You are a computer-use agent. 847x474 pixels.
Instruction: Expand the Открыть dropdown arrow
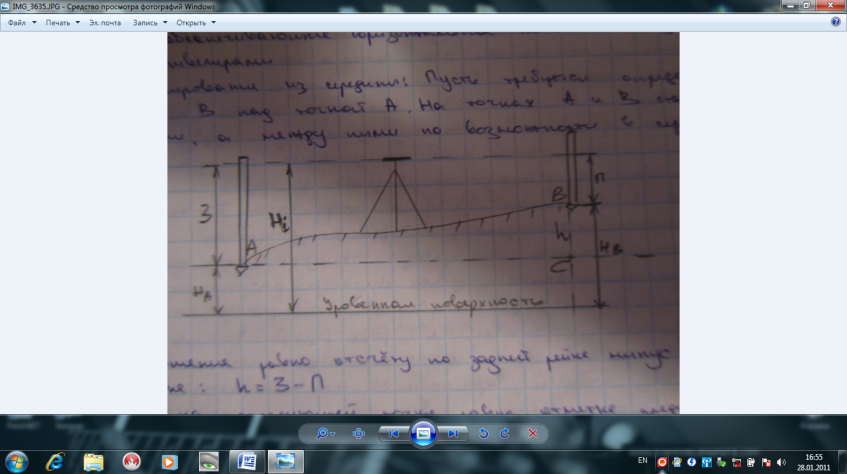pyautogui.click(x=213, y=23)
